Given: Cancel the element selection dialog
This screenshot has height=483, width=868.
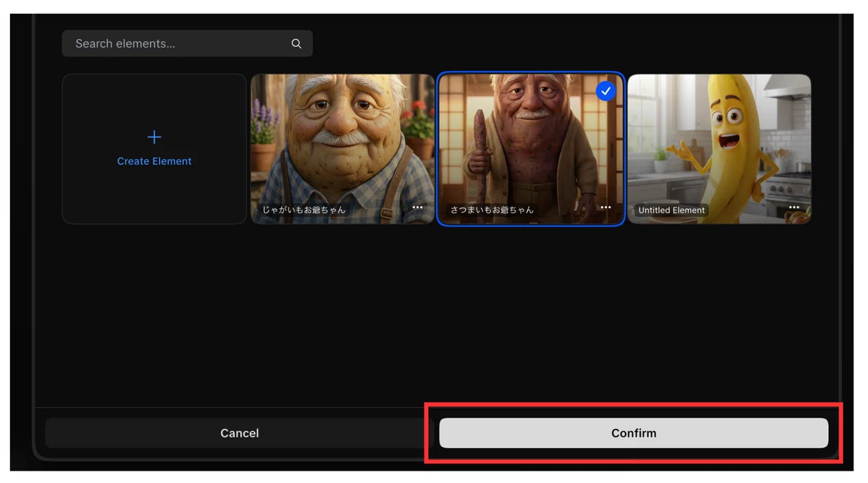Looking at the screenshot, I should tap(239, 433).
